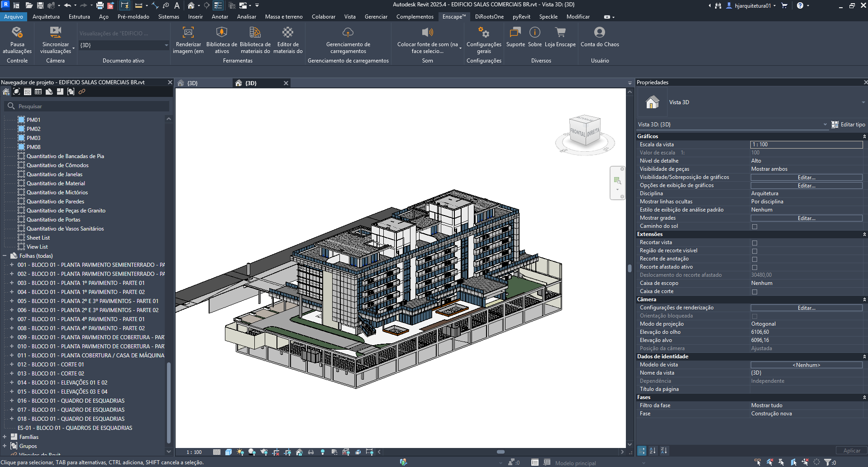
Task: Open Editor de materiais tool
Action: coord(288,33)
